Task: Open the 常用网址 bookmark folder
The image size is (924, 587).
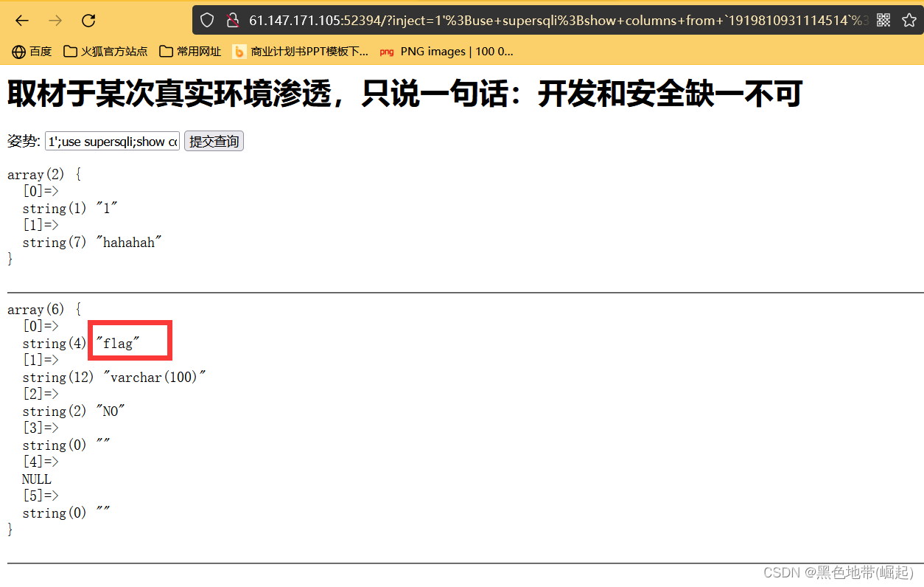Action: 190,52
